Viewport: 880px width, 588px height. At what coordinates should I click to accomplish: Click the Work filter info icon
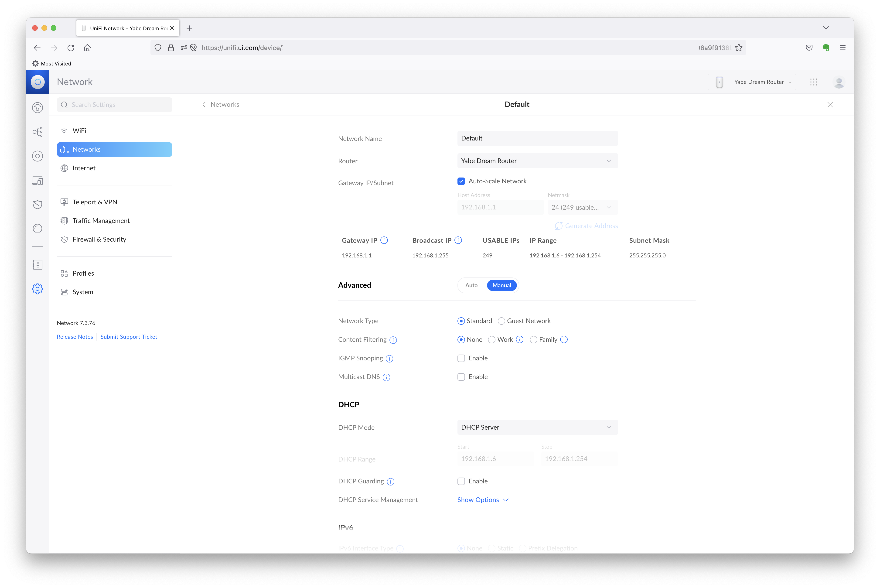tap(520, 339)
